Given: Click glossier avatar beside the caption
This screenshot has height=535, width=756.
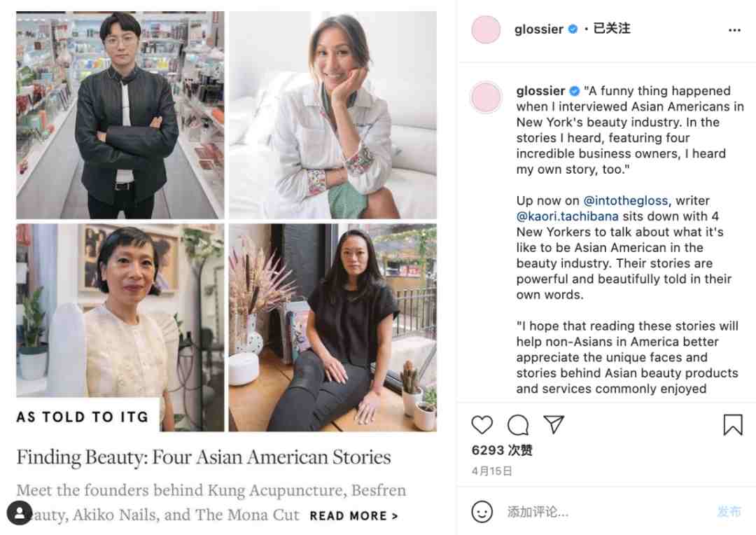Looking at the screenshot, I should coord(486,97).
